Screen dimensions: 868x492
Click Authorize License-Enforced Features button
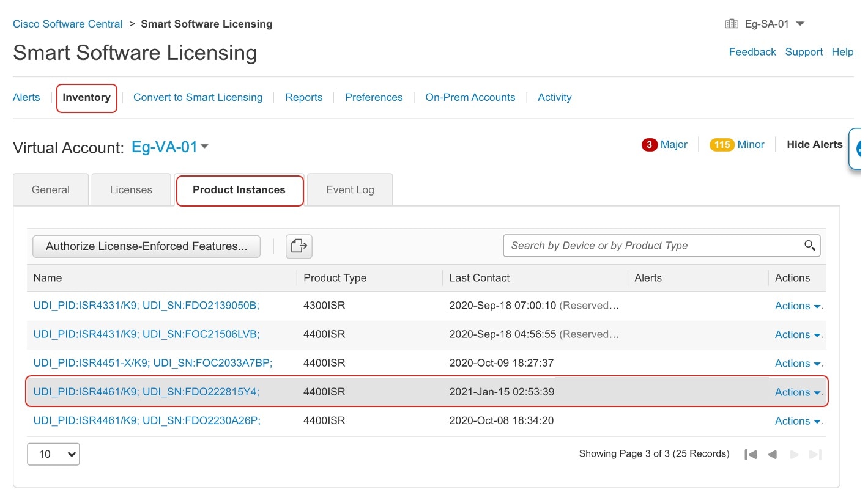click(147, 246)
